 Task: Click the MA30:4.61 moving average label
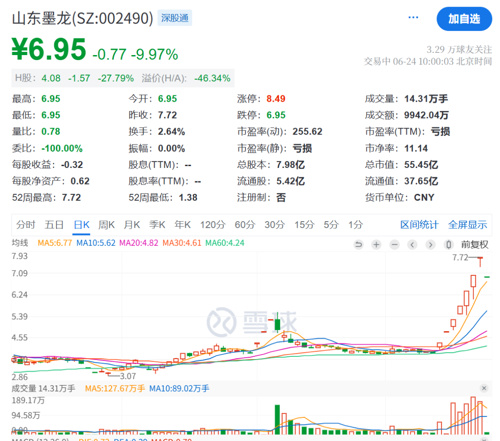coord(182,243)
